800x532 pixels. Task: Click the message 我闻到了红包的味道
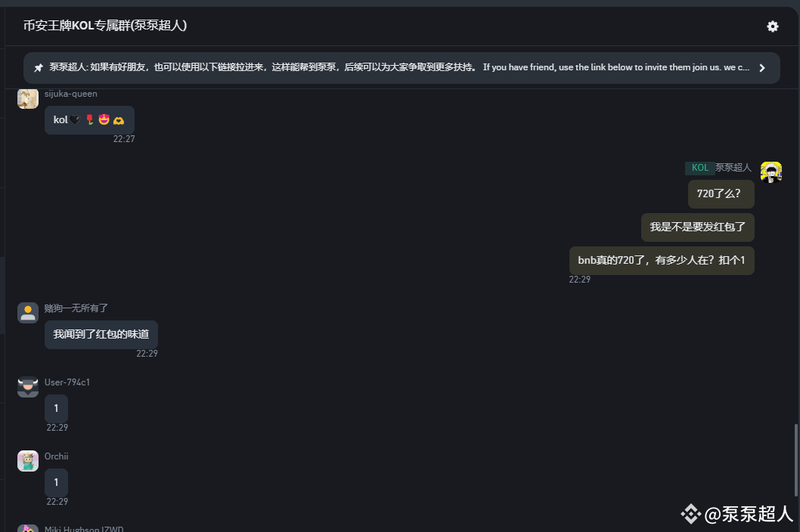click(101, 334)
